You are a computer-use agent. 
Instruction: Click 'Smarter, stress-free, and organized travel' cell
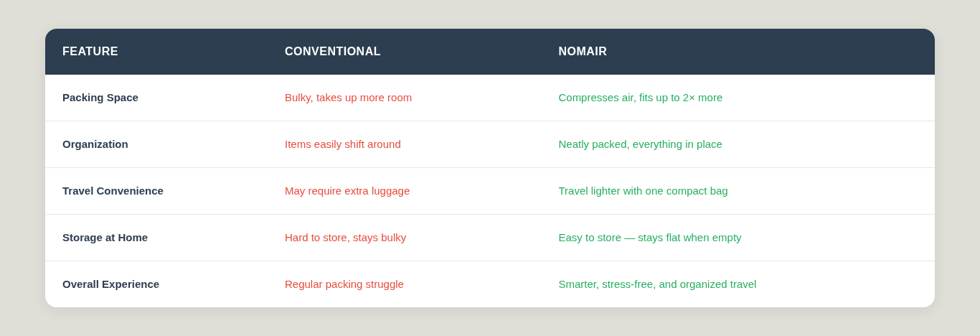coord(657,284)
